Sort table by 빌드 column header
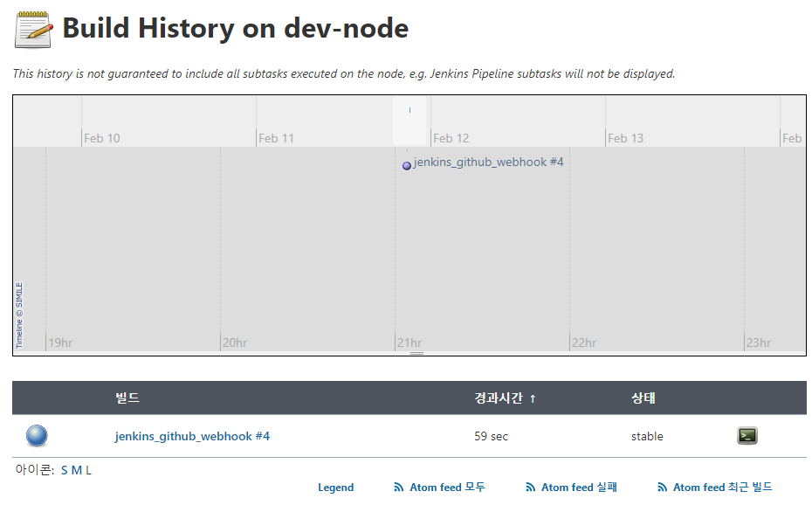Image resolution: width=812 pixels, height=505 pixels. (x=127, y=398)
